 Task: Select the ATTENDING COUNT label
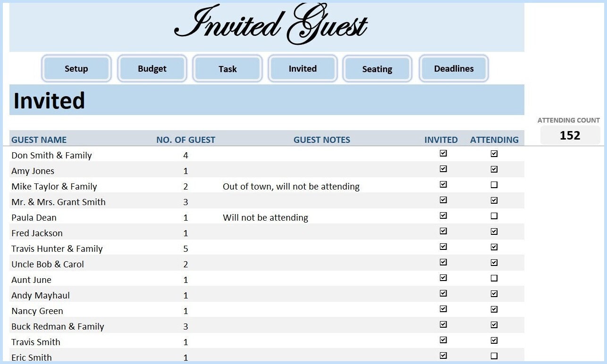tap(569, 121)
